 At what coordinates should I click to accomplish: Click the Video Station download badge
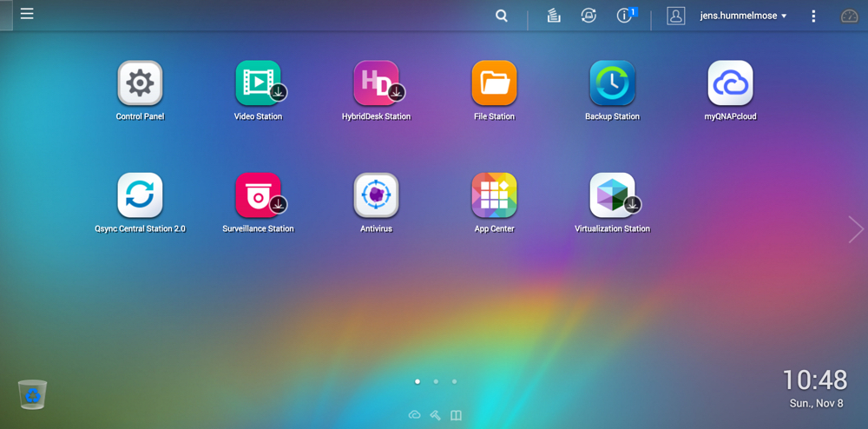[x=279, y=92]
